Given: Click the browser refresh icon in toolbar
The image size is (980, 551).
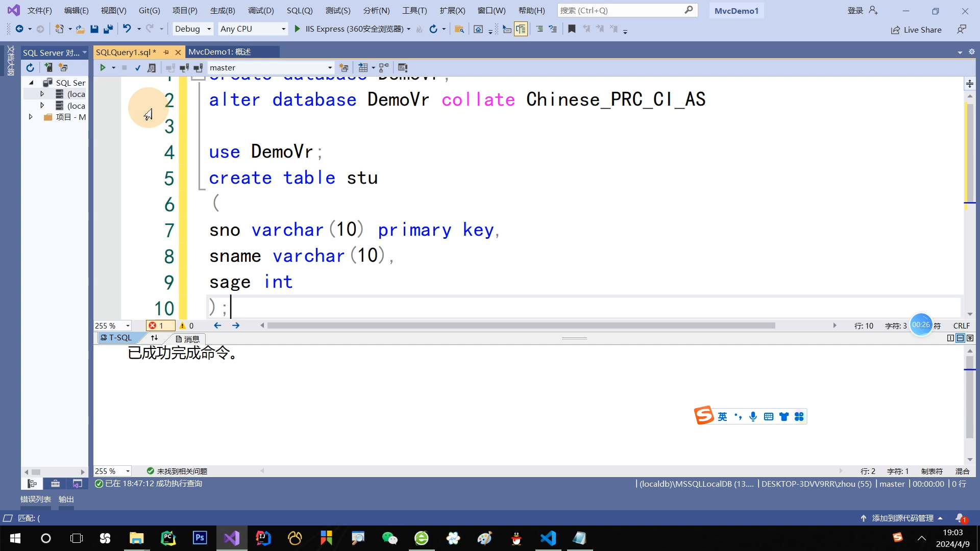Looking at the screenshot, I should tap(433, 29).
